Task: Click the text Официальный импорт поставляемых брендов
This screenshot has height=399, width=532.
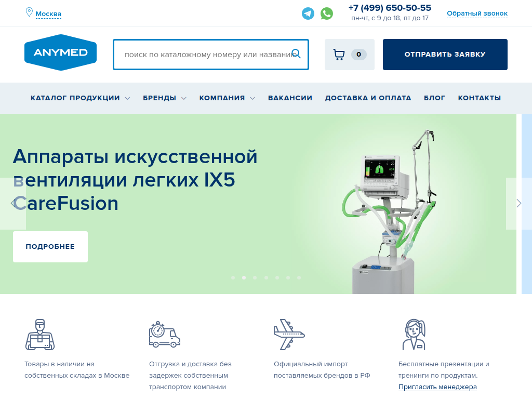Action: [322, 370]
